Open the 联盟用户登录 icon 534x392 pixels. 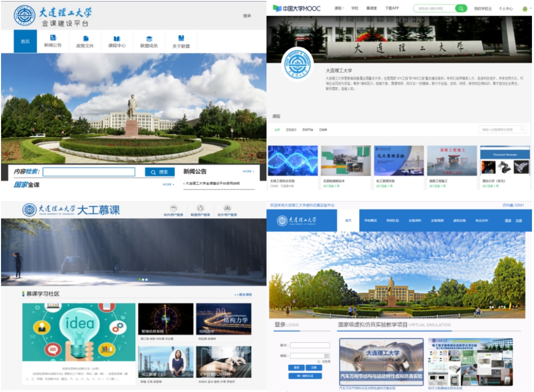(200, 208)
